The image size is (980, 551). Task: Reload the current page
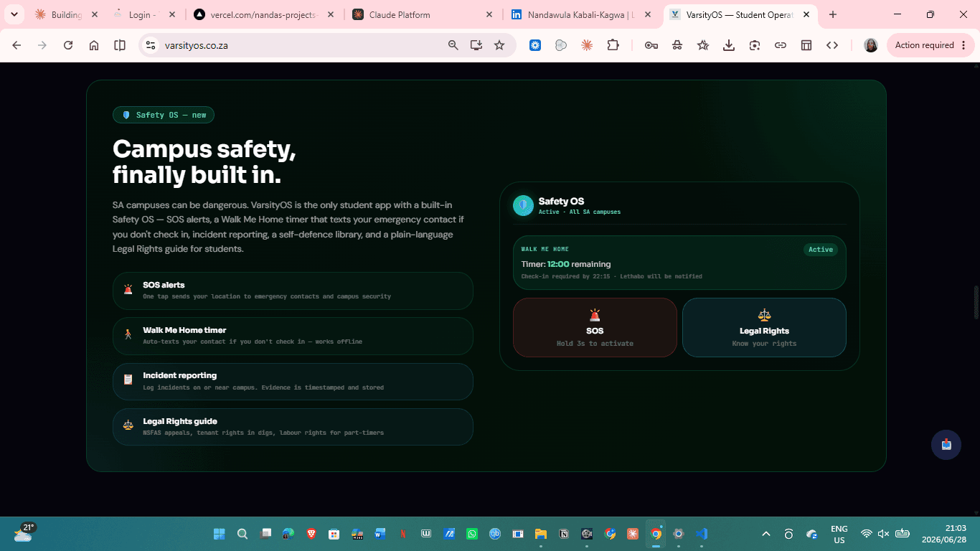click(x=68, y=45)
